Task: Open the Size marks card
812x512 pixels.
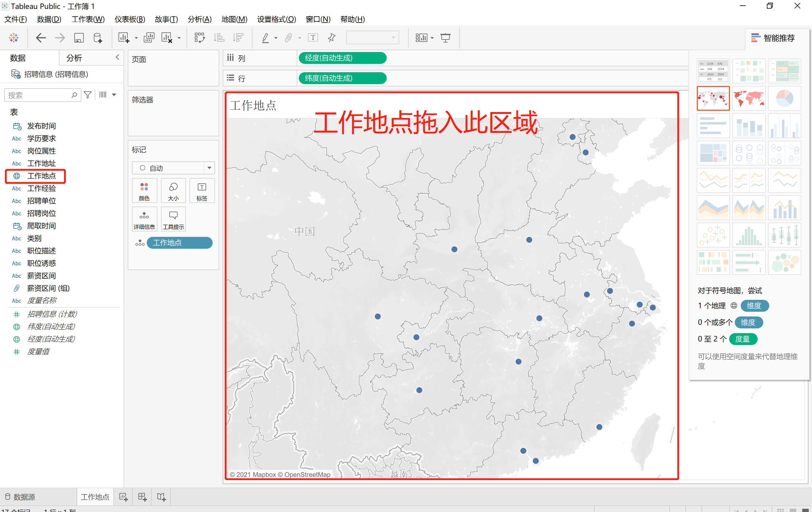Action: point(173,190)
